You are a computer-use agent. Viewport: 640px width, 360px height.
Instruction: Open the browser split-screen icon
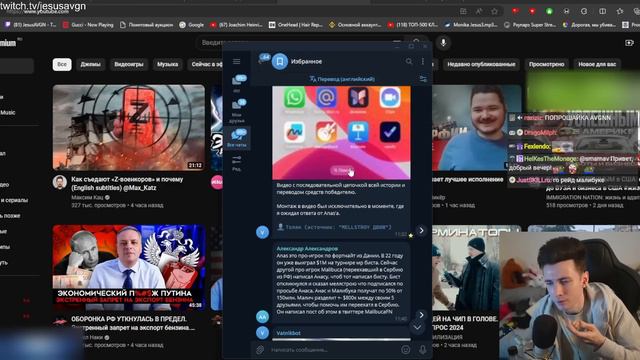[602, 11]
